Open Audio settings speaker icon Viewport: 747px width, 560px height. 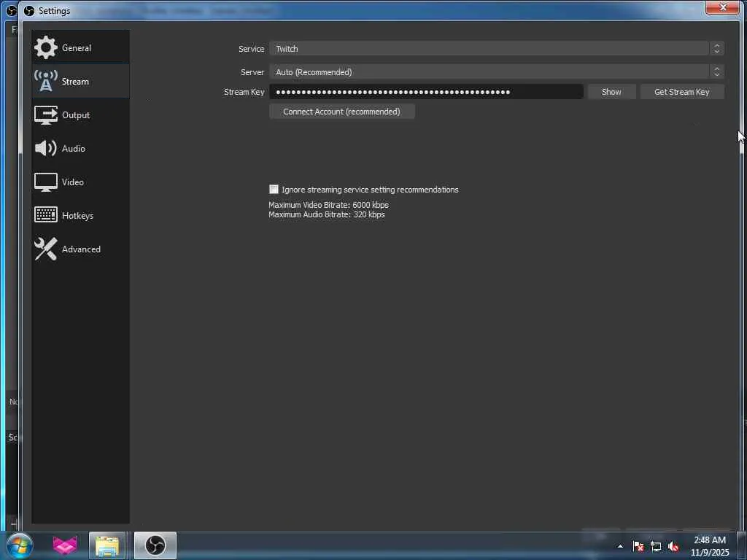point(46,149)
